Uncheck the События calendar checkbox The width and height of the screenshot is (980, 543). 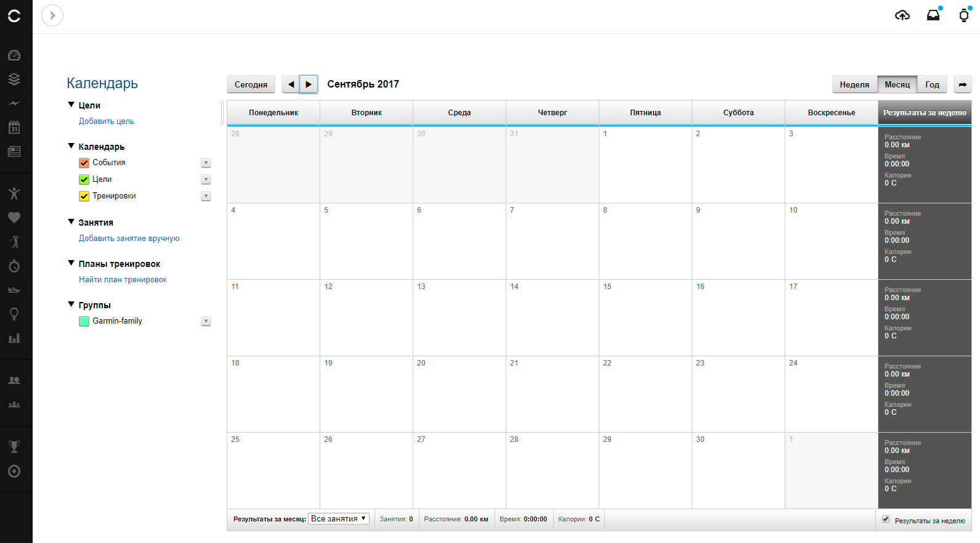coord(84,163)
